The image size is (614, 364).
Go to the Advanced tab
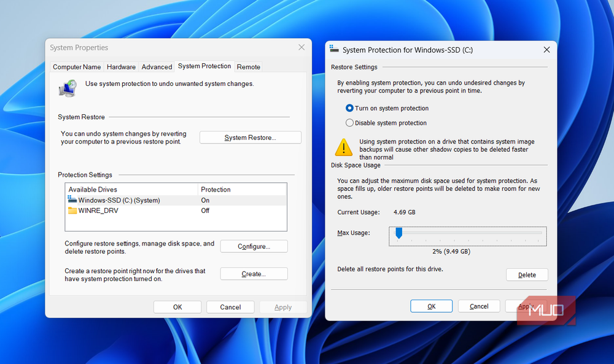pyautogui.click(x=157, y=67)
